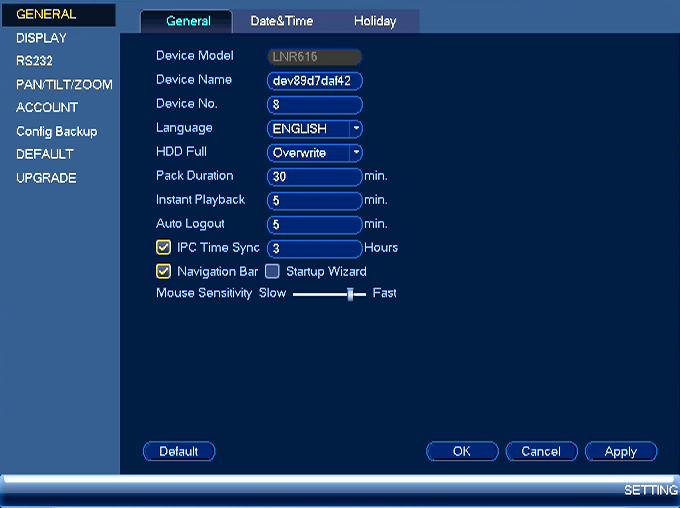680x508 pixels.
Task: Click the Slow label of Mouse Sensitivity
Action: click(272, 293)
